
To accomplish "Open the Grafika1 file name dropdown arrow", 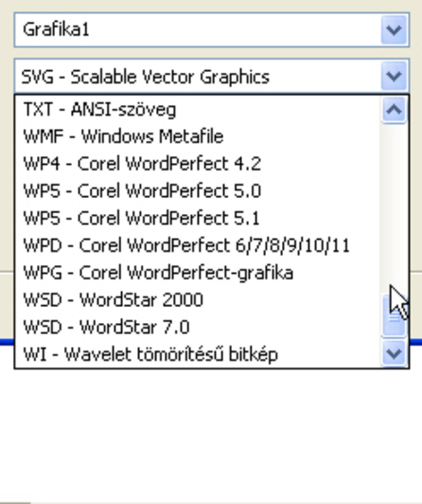I will [394, 29].
